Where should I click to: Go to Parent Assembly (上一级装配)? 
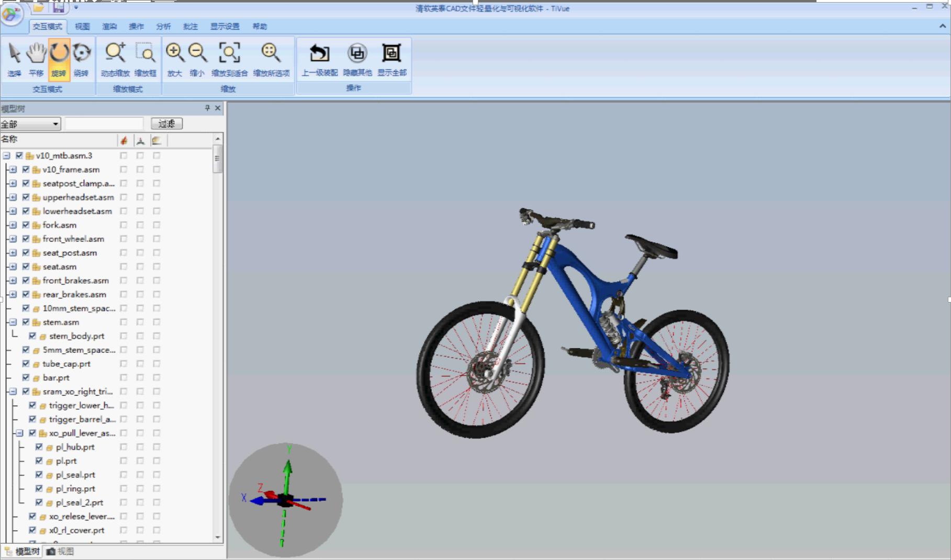click(319, 60)
